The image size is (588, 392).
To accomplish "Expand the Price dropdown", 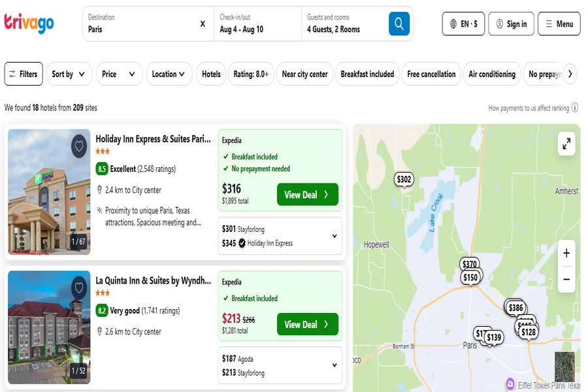I will [120, 74].
